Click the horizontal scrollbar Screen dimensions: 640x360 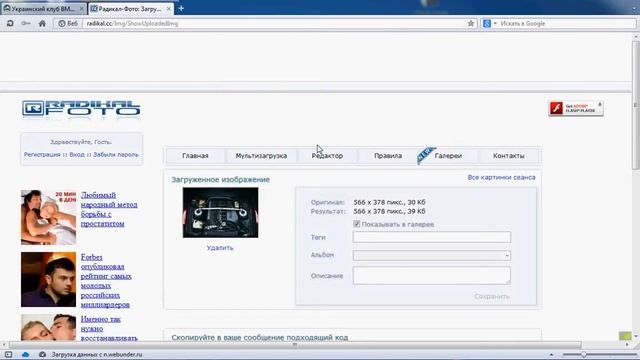pos(295,345)
